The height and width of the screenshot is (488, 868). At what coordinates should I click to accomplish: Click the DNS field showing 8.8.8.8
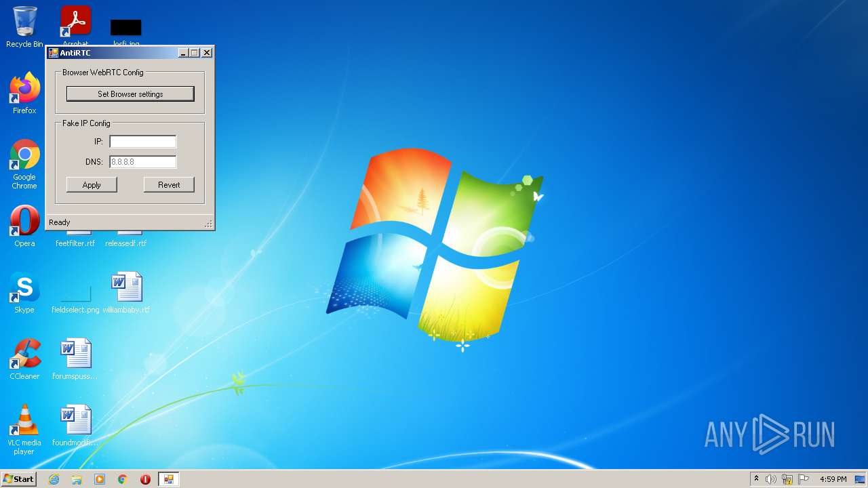click(x=143, y=161)
